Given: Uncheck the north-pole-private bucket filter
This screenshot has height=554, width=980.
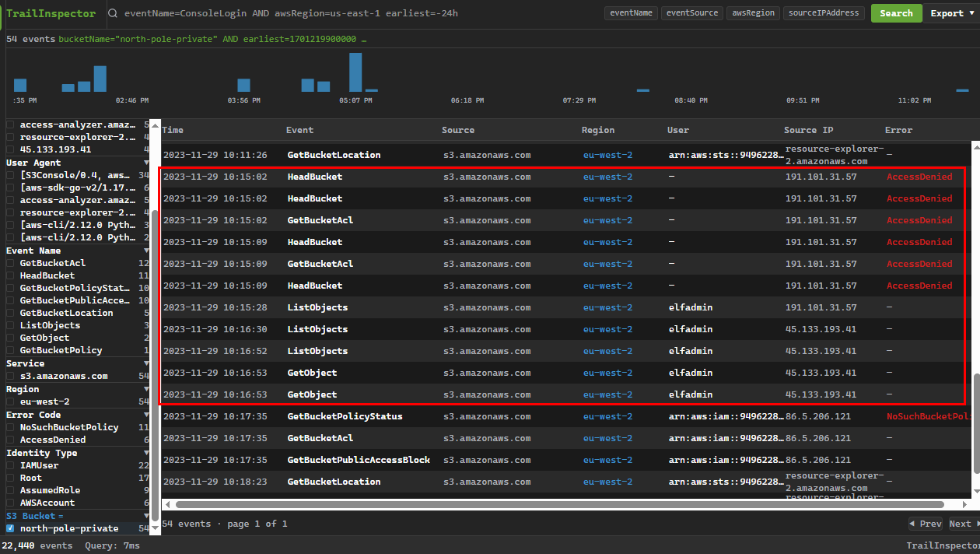Looking at the screenshot, I should 10,528.
